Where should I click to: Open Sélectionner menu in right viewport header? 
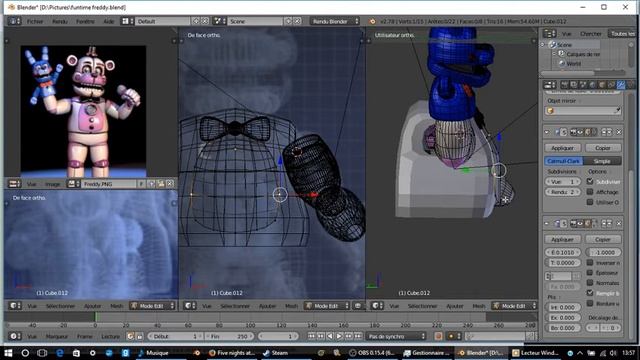point(422,306)
